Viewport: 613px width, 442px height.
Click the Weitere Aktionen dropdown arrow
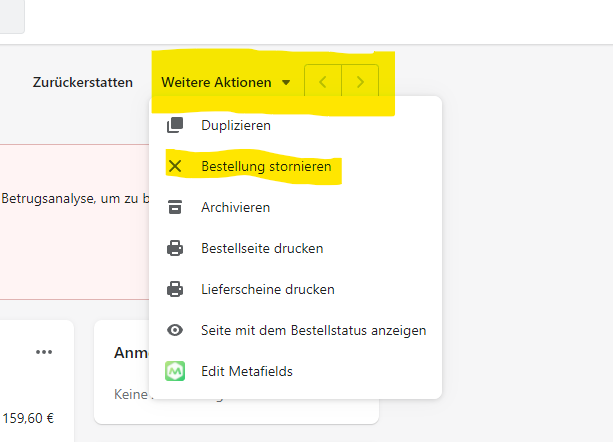click(286, 83)
